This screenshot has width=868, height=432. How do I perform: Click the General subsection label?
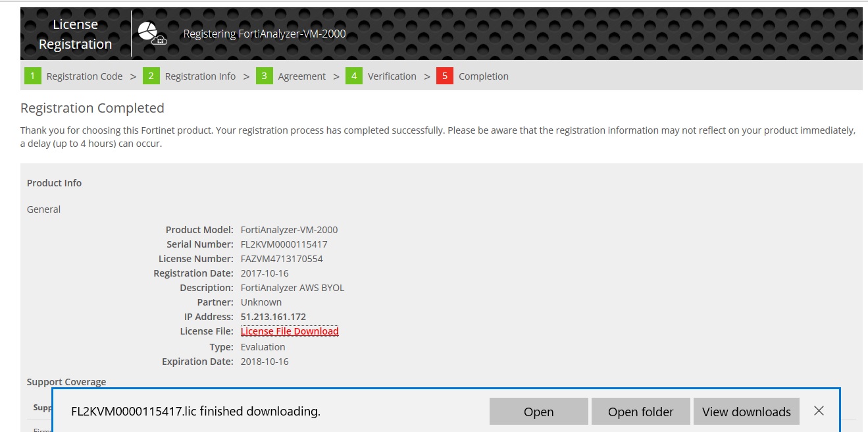(x=43, y=209)
